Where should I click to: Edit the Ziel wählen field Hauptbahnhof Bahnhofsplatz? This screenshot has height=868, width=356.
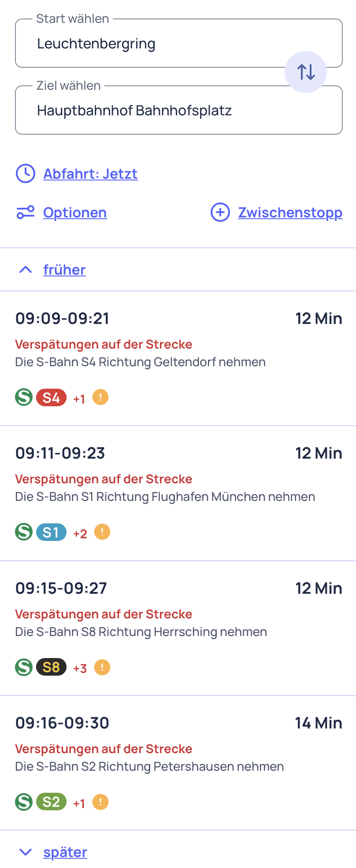[179, 110]
